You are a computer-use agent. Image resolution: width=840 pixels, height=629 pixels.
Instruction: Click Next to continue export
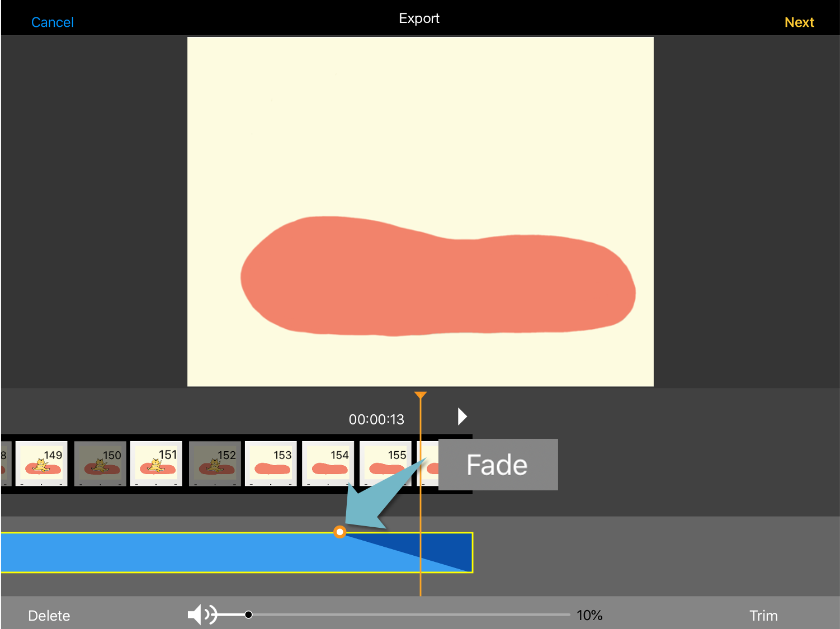click(x=799, y=22)
